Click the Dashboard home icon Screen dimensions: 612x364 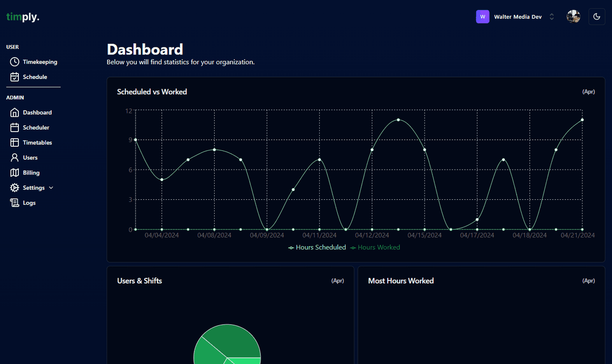14,113
